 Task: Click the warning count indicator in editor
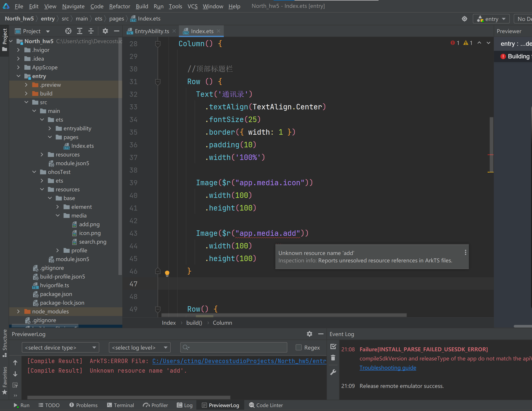(468, 43)
